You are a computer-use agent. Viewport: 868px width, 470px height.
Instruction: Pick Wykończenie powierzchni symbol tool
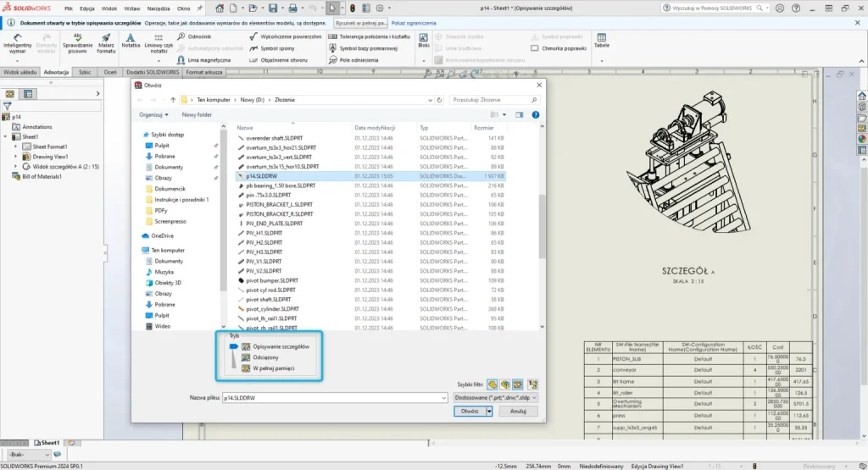[x=285, y=36]
